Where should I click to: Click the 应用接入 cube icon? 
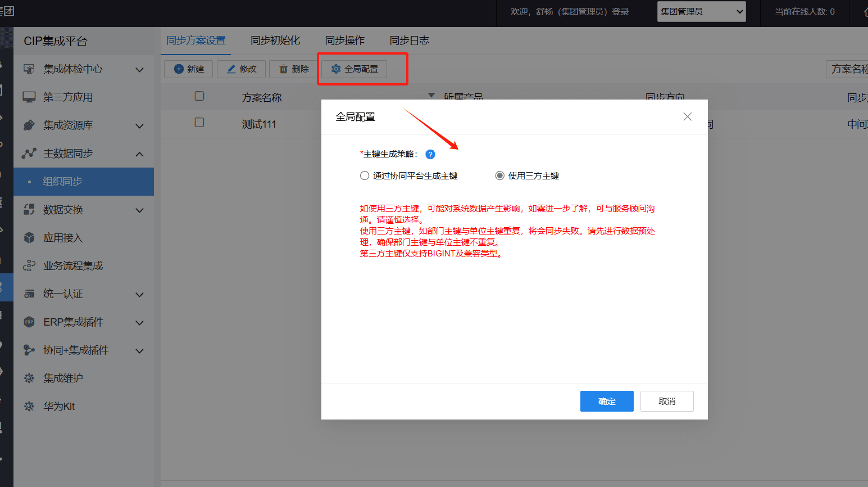point(29,238)
